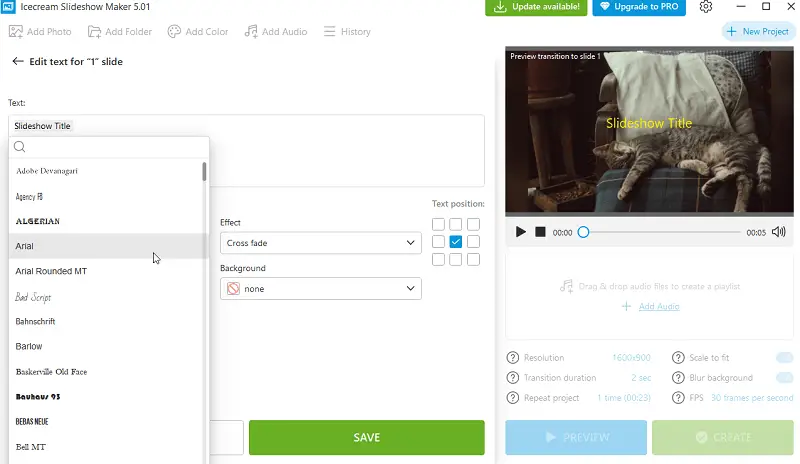Click the Upgrade to PRO button

(638, 7)
